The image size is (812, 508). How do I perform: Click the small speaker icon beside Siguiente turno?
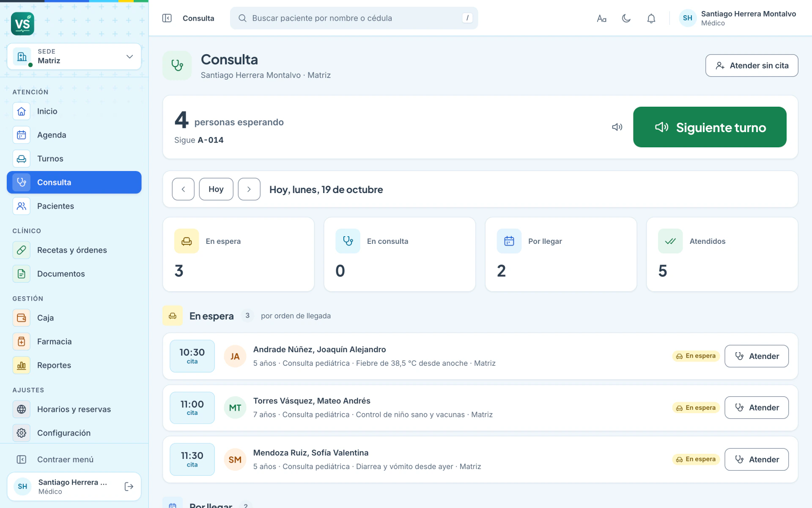tap(617, 127)
